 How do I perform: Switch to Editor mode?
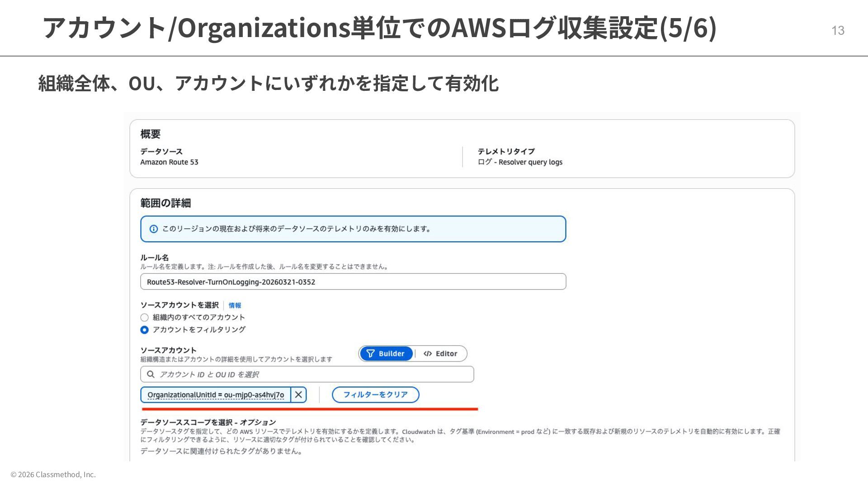tap(441, 353)
